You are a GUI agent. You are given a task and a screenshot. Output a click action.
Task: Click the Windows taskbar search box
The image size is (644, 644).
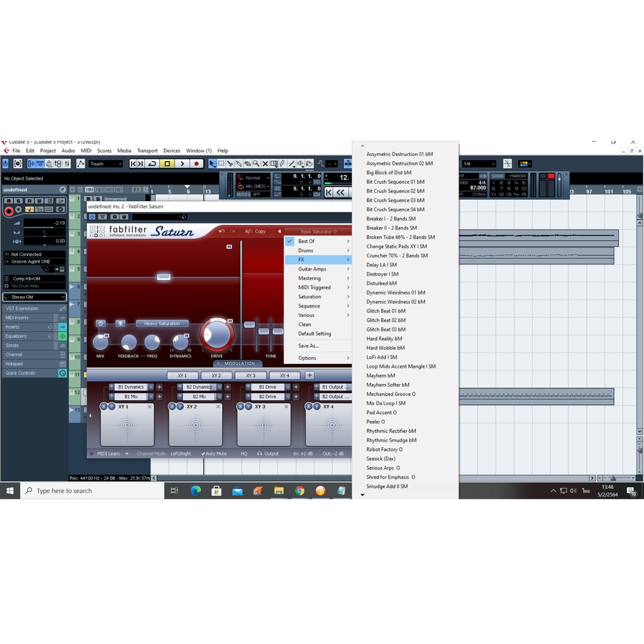point(93,491)
